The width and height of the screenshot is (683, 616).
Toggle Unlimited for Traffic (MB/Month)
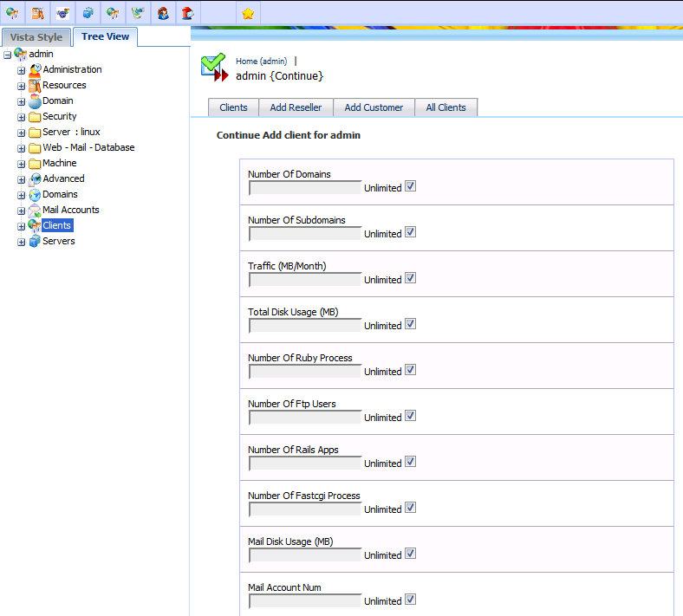(x=410, y=278)
